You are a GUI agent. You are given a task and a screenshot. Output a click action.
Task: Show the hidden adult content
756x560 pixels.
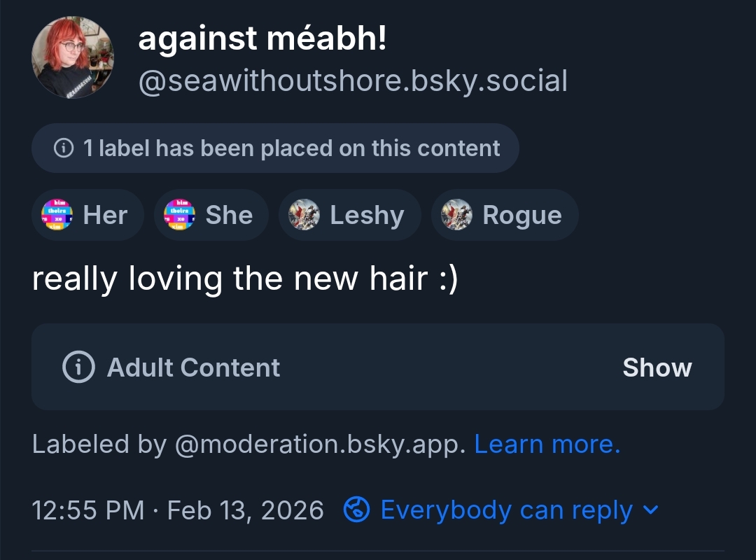(x=657, y=367)
